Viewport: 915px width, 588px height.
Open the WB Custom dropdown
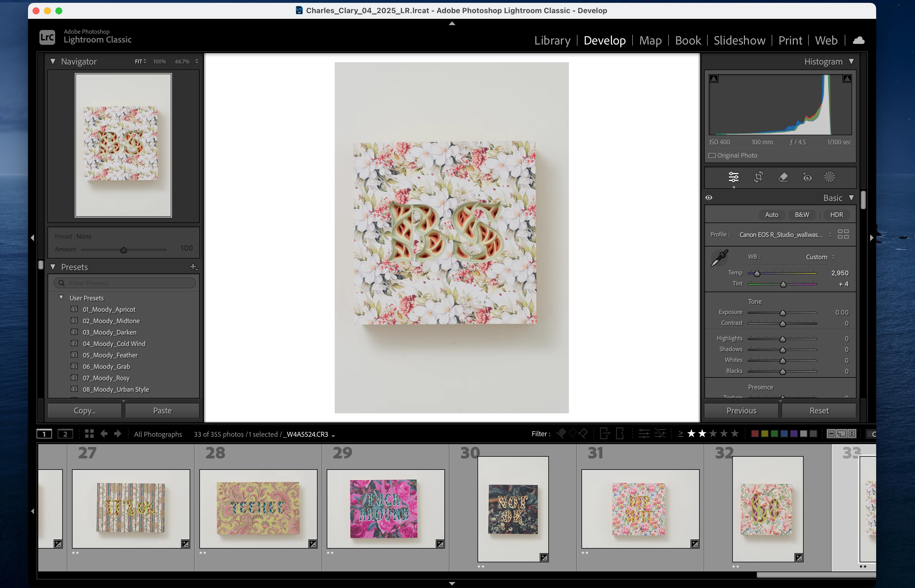[820, 257]
